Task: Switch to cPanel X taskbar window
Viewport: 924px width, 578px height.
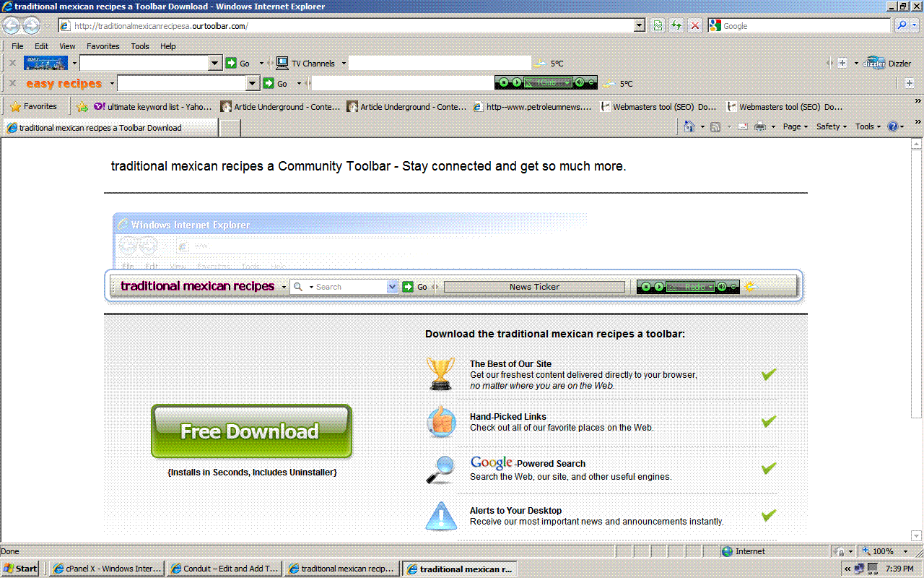Action: 106,569
